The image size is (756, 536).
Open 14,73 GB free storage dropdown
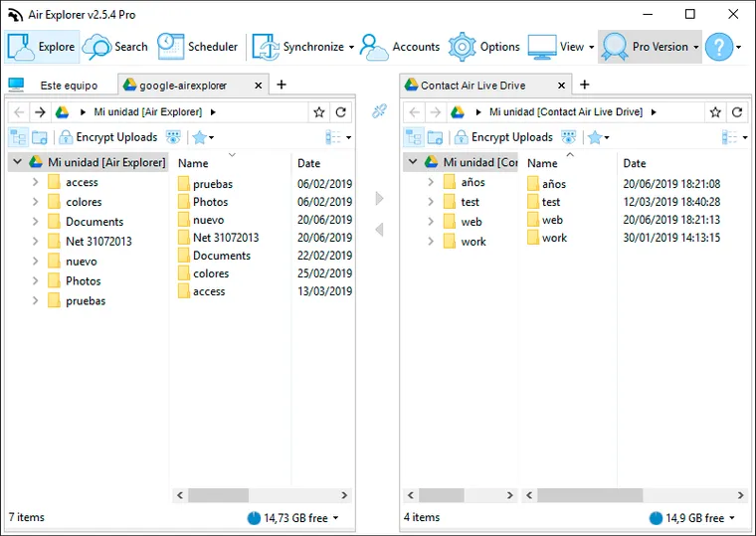coord(293,518)
